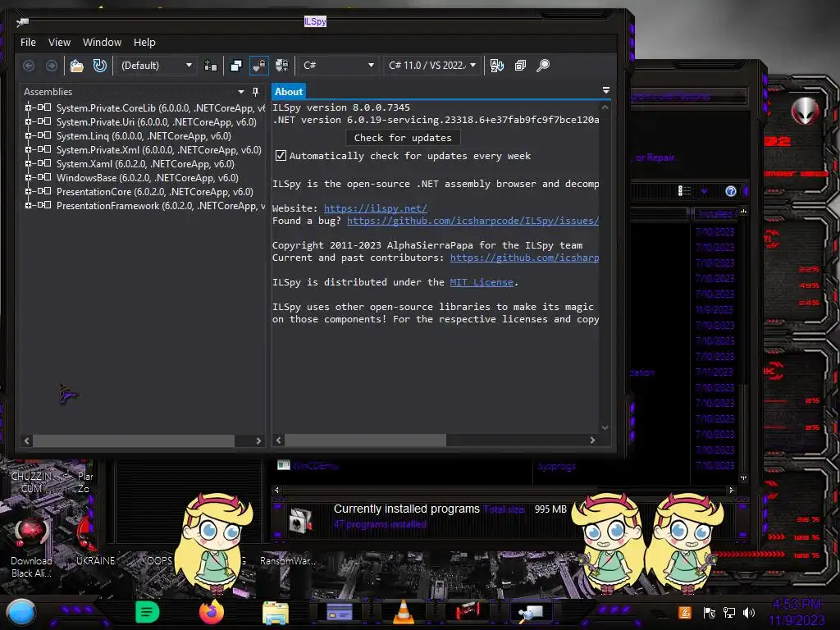Expand System.Private.Xml assembly node
Image resolution: width=840 pixels, height=630 pixels.
tap(28, 149)
